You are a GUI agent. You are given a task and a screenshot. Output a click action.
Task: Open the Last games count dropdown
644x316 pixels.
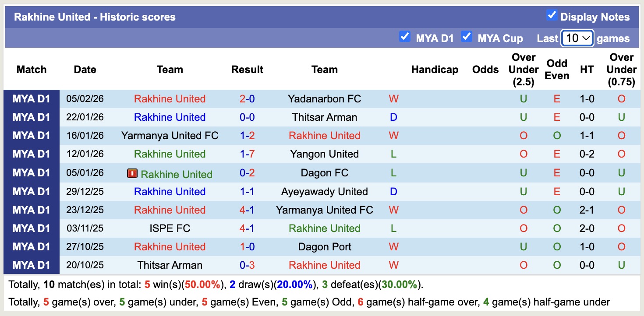pos(577,38)
